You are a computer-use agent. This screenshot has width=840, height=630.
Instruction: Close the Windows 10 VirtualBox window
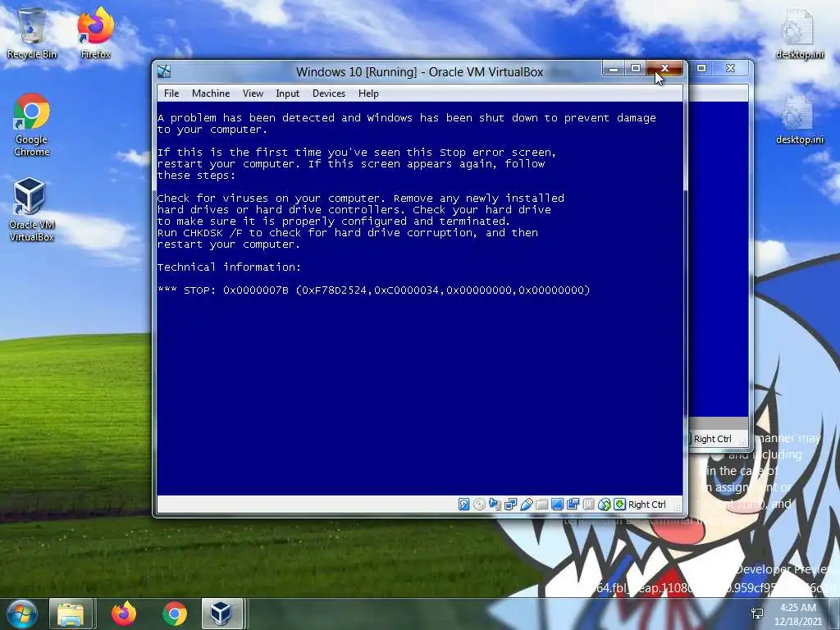(x=664, y=68)
